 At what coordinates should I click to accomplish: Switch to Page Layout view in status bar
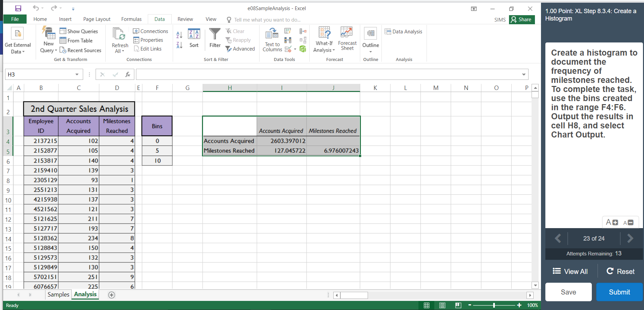point(442,305)
